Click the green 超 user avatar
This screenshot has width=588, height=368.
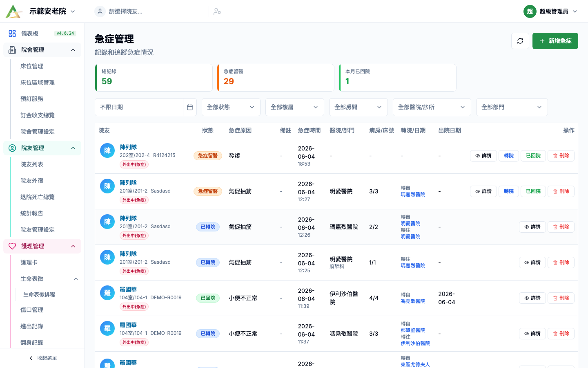[530, 11]
